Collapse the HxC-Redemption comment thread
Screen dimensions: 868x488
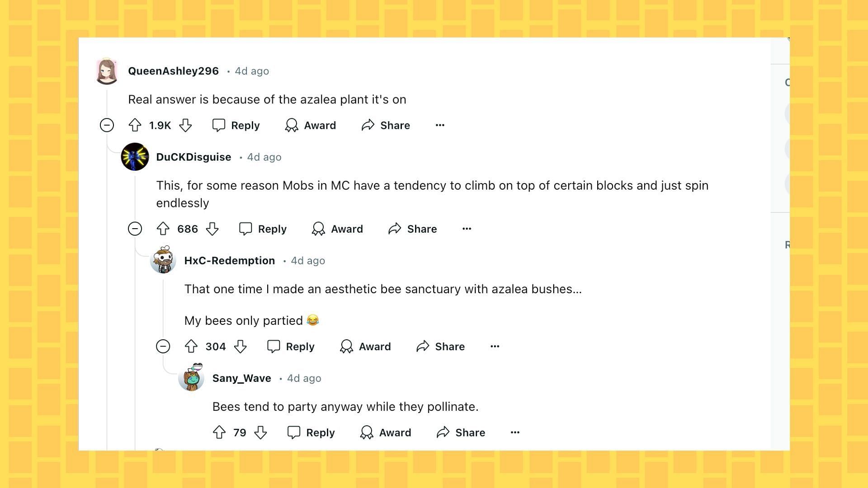(x=164, y=346)
